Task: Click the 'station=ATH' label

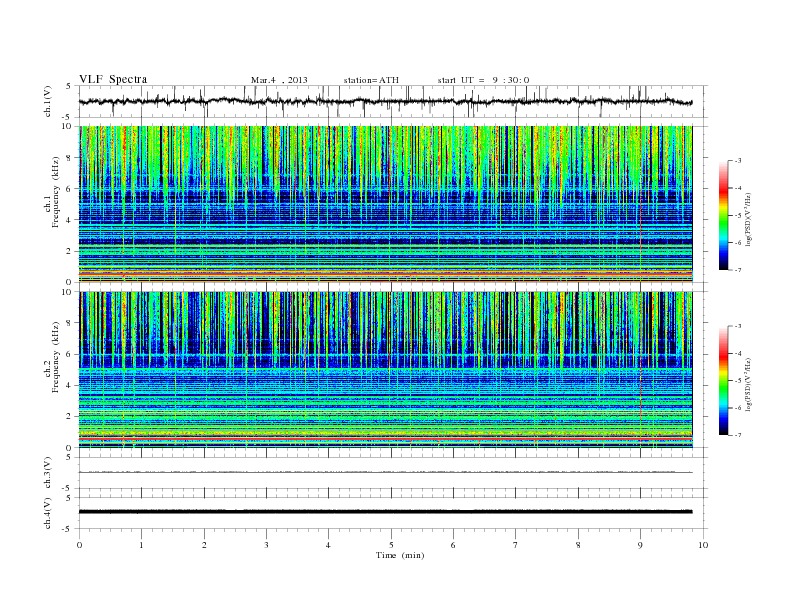Action: [371, 80]
